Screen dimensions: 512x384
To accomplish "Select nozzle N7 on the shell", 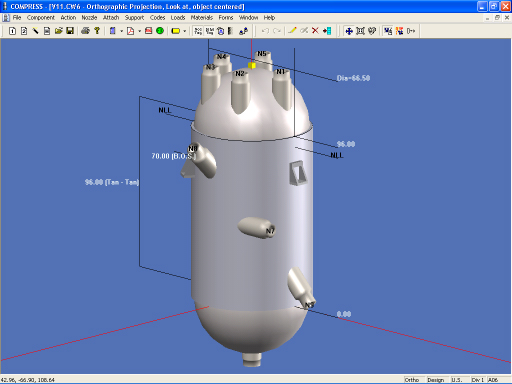I will point(256,228).
